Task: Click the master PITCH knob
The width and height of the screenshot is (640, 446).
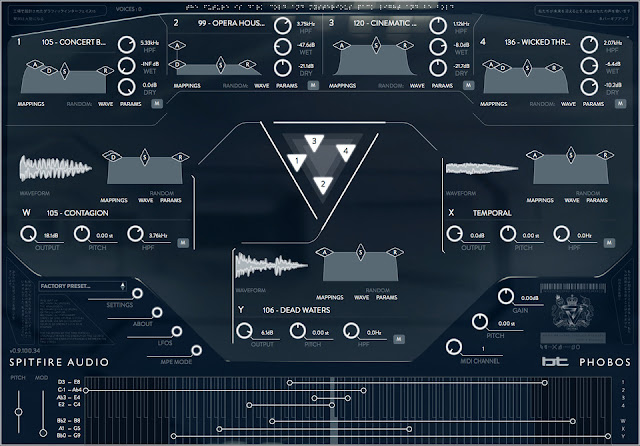Action: 480,322
